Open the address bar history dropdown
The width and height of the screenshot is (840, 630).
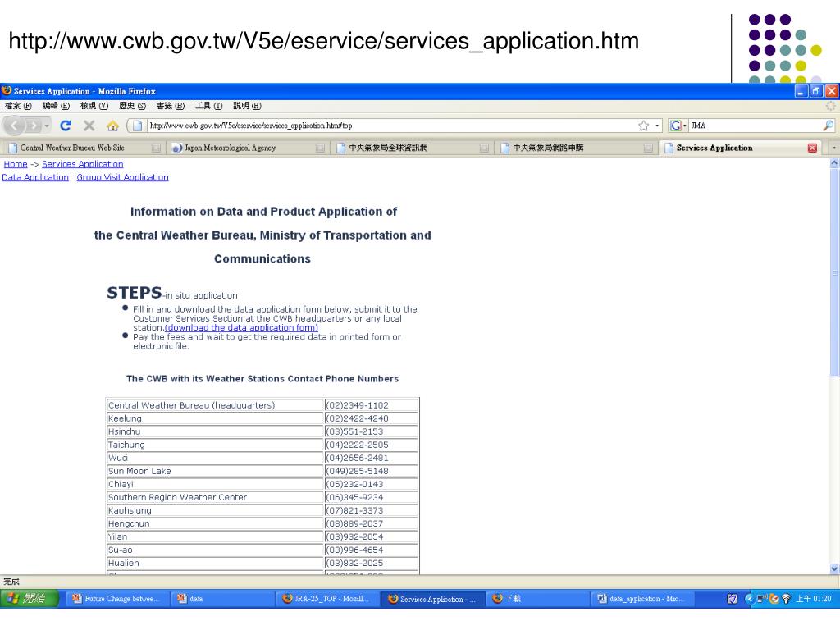(x=657, y=126)
